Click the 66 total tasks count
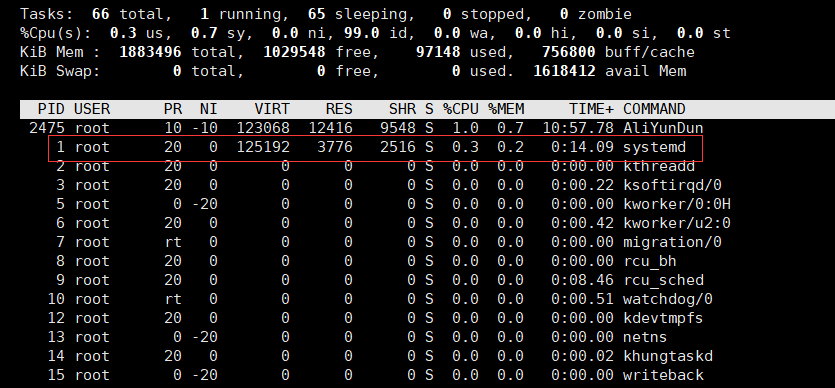Screen dimensions: 835x388 click(x=101, y=14)
